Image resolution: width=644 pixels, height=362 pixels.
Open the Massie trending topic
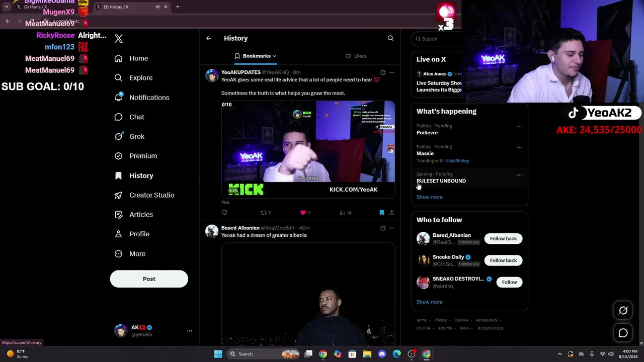pyautogui.click(x=425, y=153)
